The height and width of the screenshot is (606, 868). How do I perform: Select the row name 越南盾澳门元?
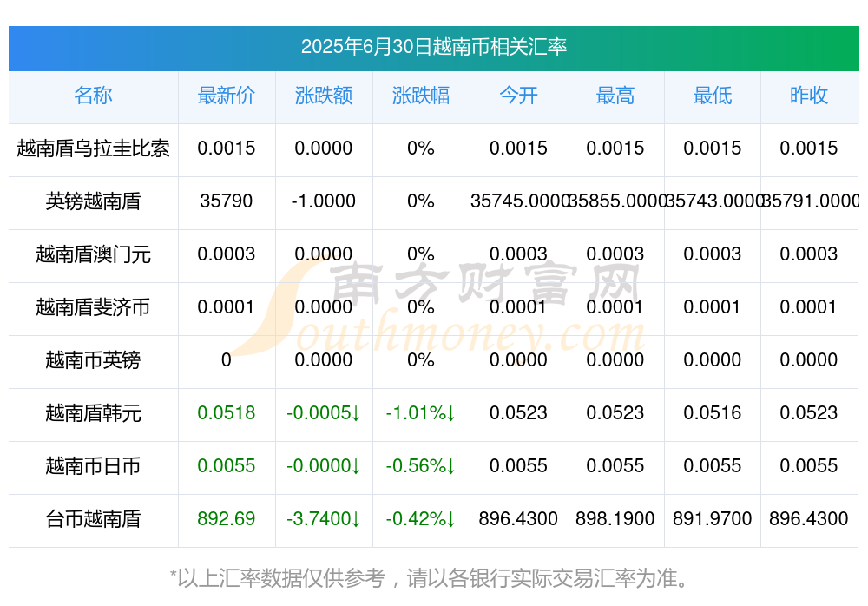click(93, 254)
